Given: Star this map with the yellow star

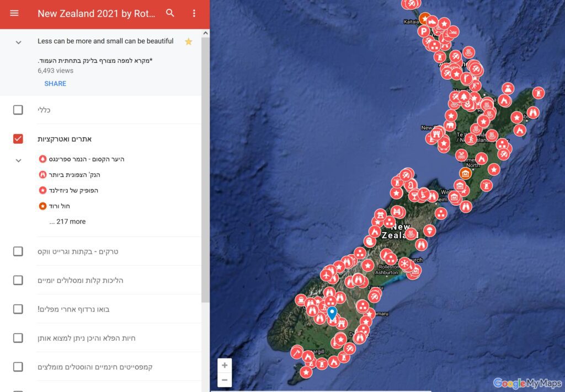Looking at the screenshot, I should pyautogui.click(x=188, y=41).
